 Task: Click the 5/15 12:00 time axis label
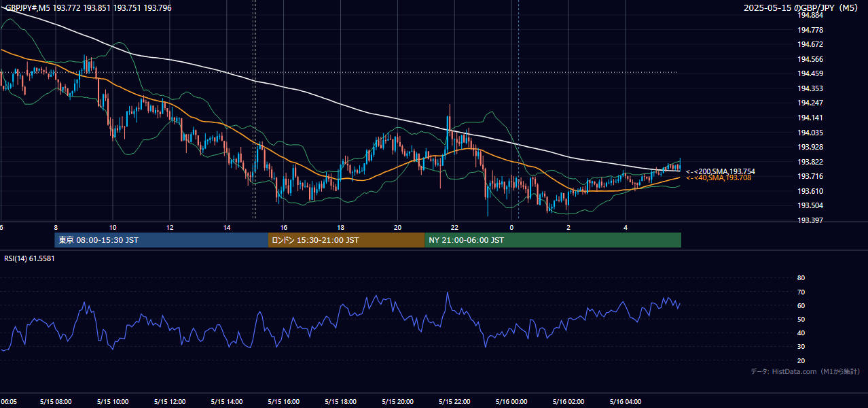pos(170,402)
